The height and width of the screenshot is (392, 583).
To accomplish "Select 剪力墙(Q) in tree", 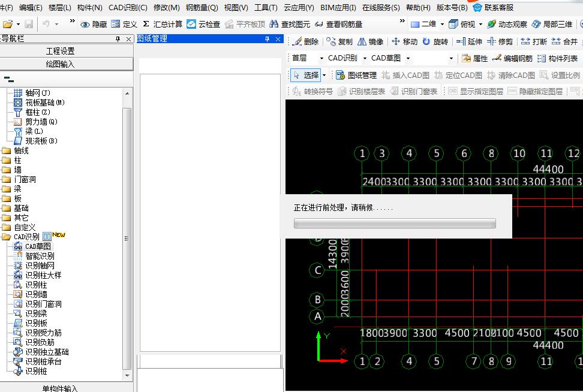I will click(41, 122).
